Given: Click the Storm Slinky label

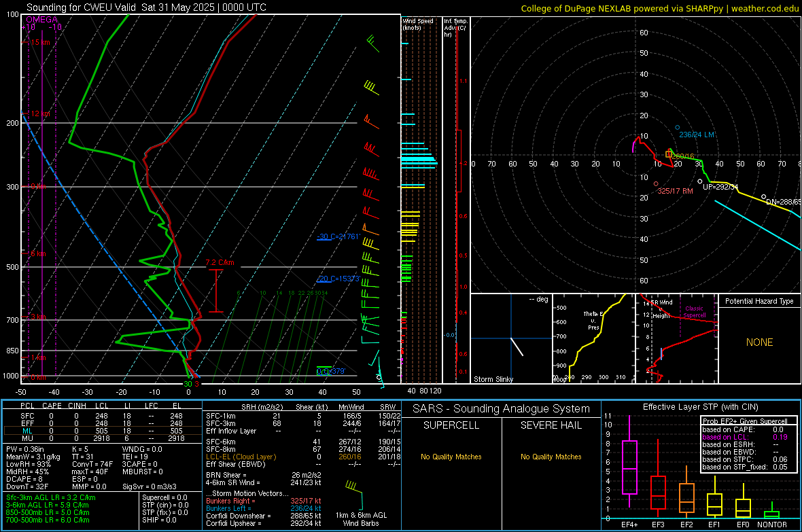Looking at the screenshot, I should (493, 379).
